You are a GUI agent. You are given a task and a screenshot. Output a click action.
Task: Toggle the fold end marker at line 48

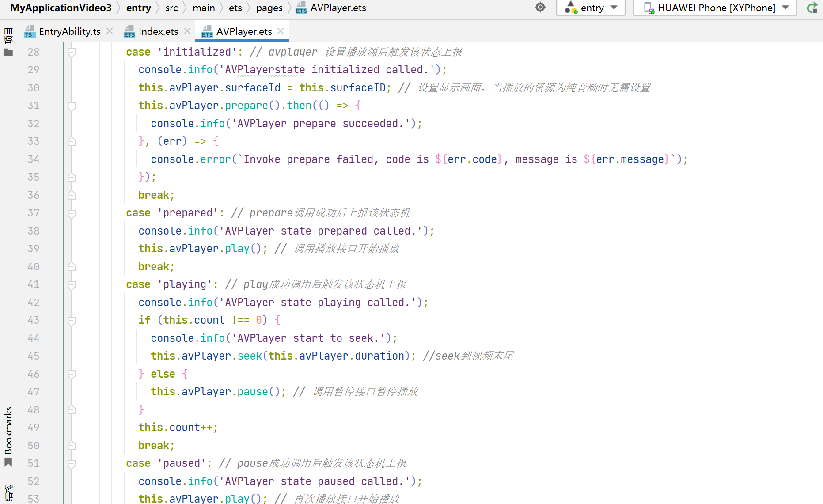pyautogui.click(x=72, y=410)
